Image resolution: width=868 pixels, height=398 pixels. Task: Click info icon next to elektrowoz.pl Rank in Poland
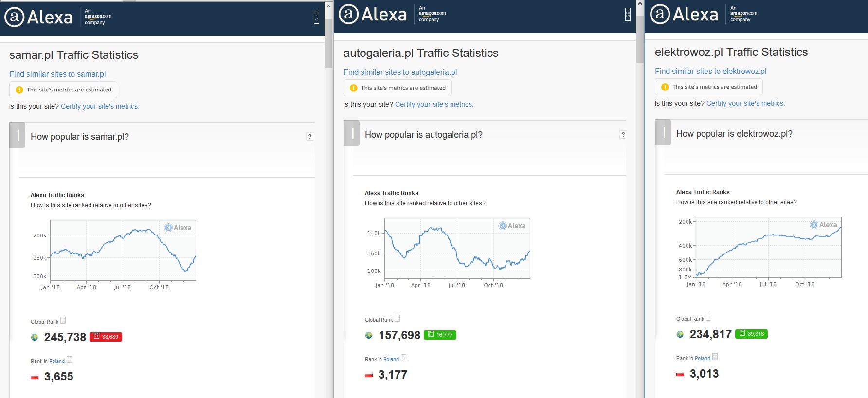(715, 357)
